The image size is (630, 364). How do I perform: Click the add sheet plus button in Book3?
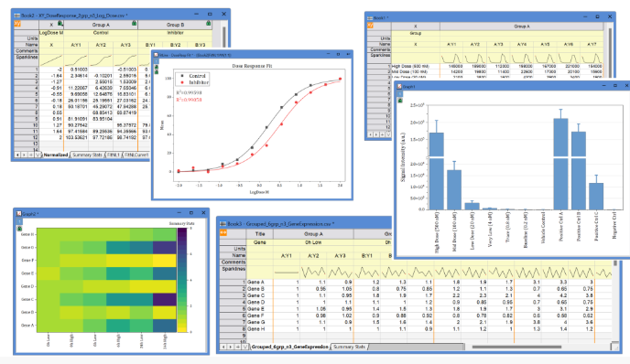pyautogui.click(x=237, y=347)
